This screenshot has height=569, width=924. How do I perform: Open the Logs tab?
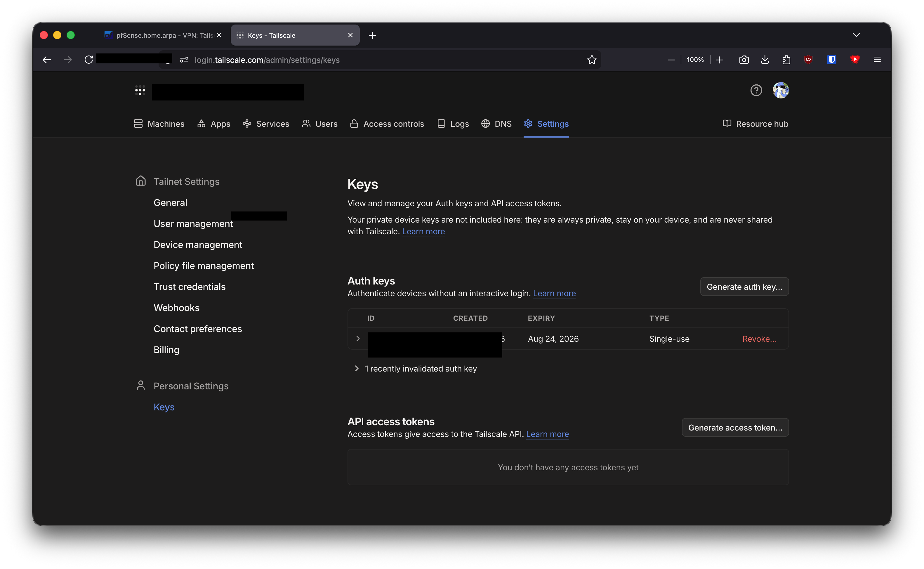coord(453,124)
